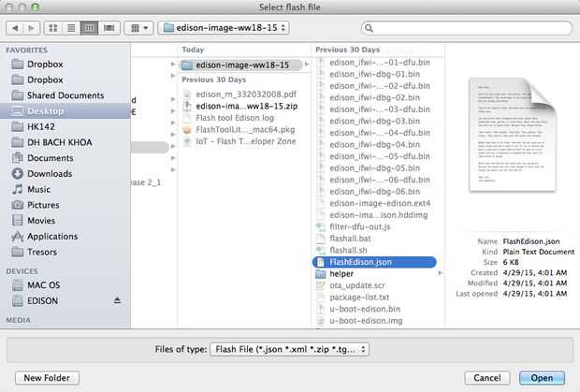Select the edison-image-ww18-15 folder

pos(240,65)
